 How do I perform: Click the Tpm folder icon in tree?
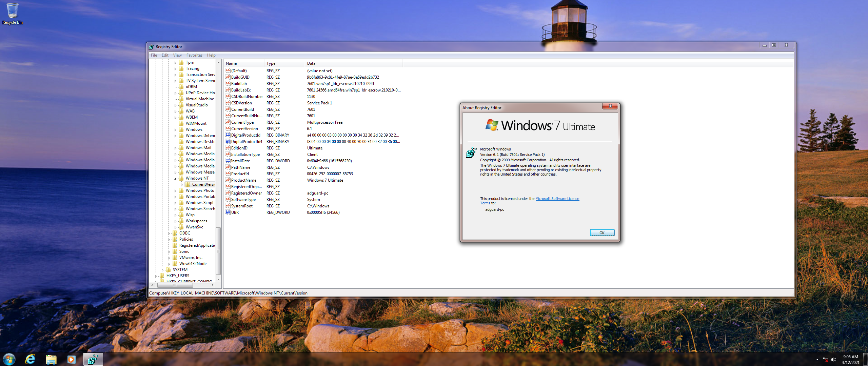[181, 62]
